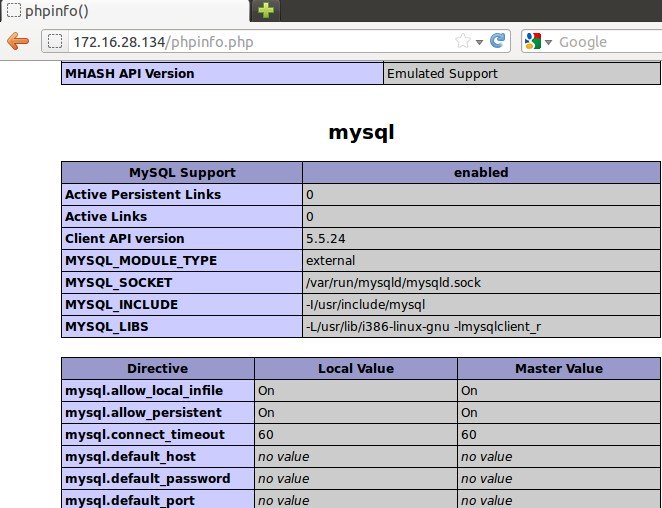Select the MYSQL_MODULE_TYPE label
The image size is (662, 508).
pyautogui.click(x=141, y=261)
